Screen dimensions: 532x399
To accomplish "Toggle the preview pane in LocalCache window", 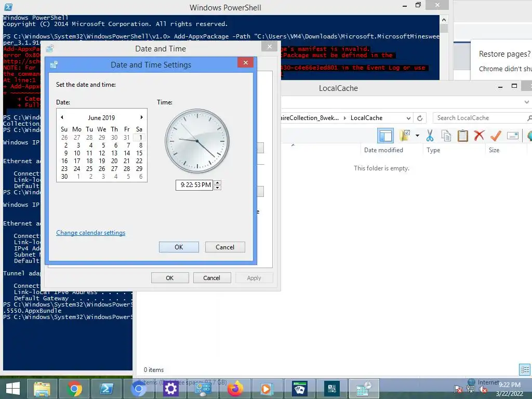I will pyautogui.click(x=385, y=136).
